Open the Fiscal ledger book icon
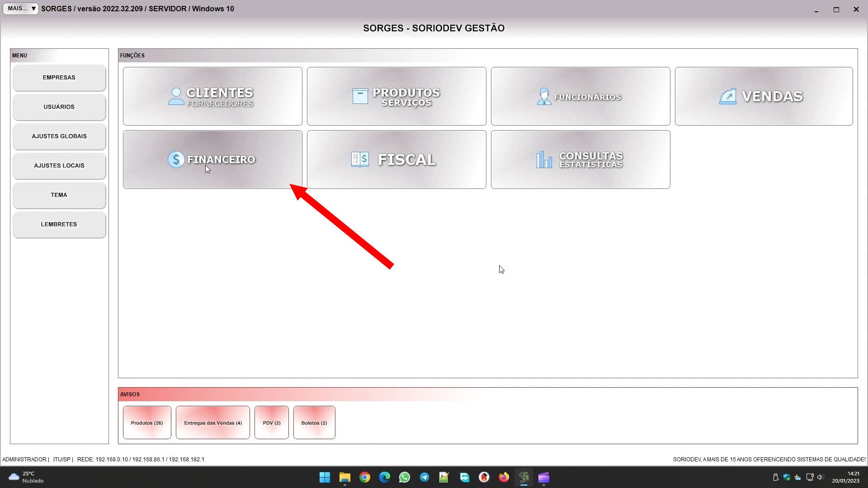The image size is (868, 488). (x=360, y=160)
